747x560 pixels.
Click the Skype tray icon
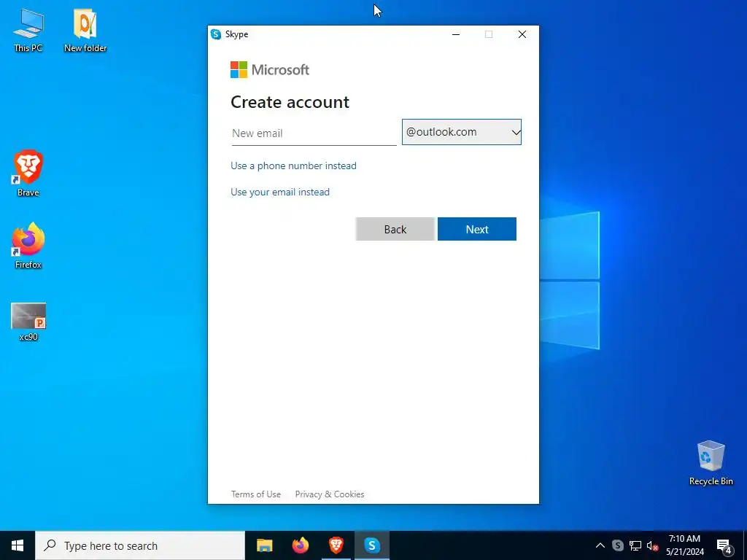tap(617, 545)
